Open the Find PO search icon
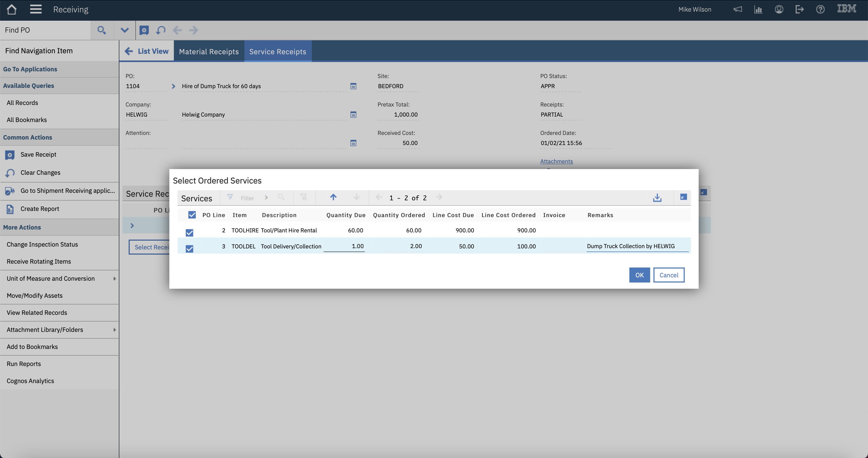868x458 pixels. [x=102, y=30]
